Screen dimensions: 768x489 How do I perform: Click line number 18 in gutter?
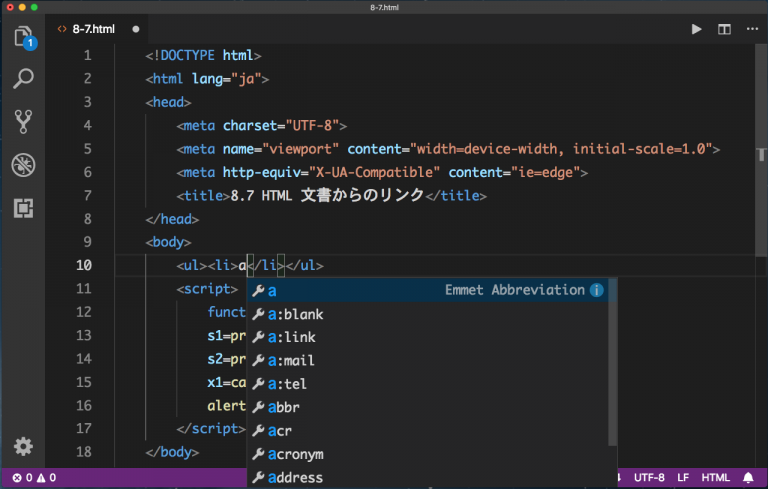click(84, 451)
